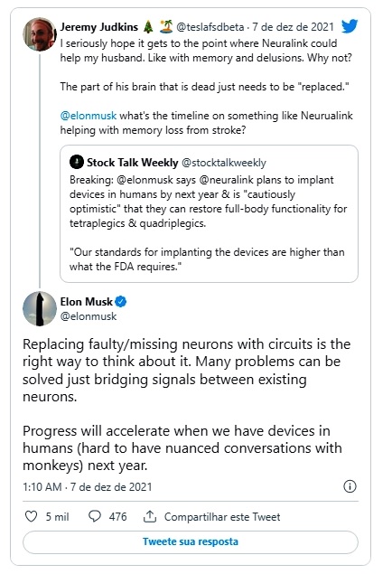The width and height of the screenshot is (392, 574).
Task: Click the Elon Musk display name
Action: click(x=87, y=302)
